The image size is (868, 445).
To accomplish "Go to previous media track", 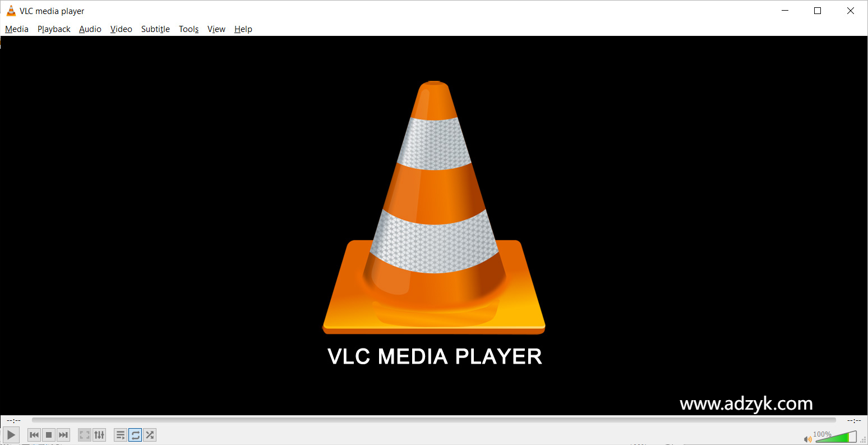I will tap(34, 435).
